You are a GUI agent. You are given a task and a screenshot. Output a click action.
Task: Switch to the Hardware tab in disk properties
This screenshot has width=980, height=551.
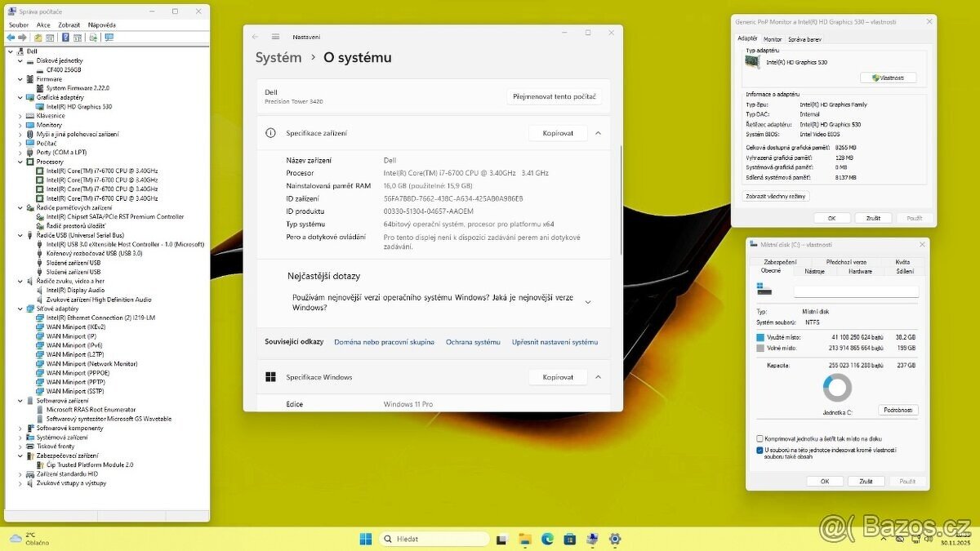859,271
